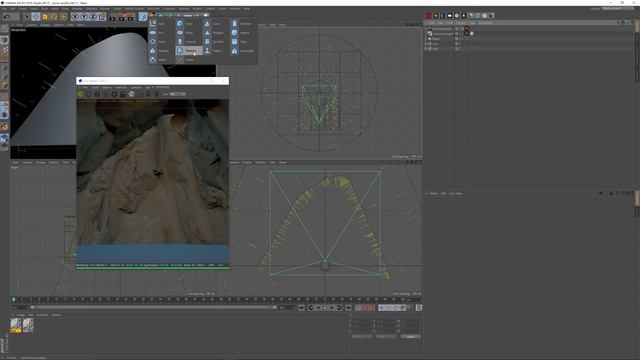640x360 pixels.
Task: Open the Materials menu in Octane Live Viewer
Action: [121, 87]
